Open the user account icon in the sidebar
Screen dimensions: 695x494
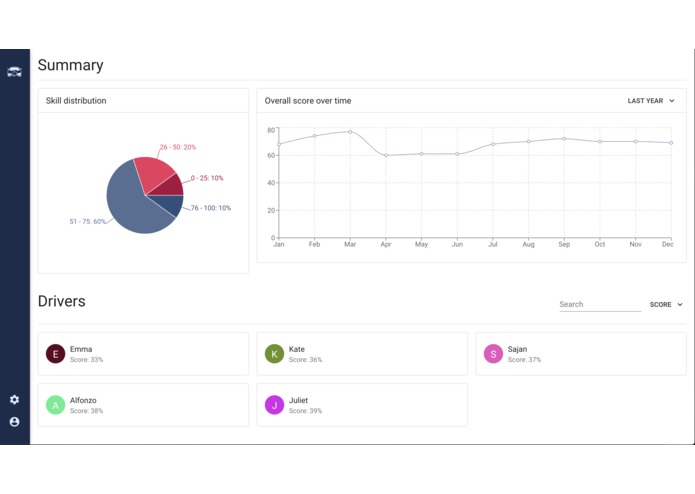click(14, 422)
